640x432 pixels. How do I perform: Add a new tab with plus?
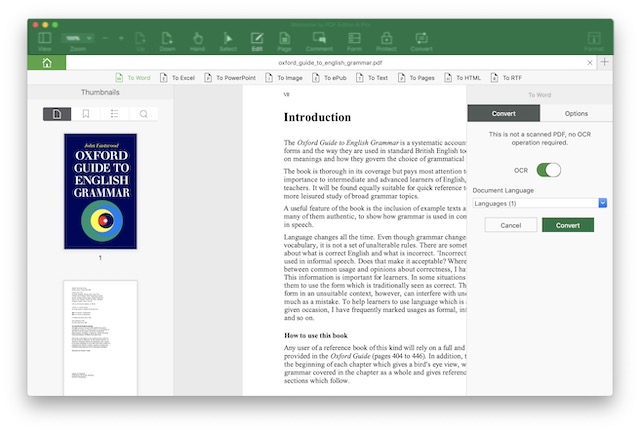point(604,62)
